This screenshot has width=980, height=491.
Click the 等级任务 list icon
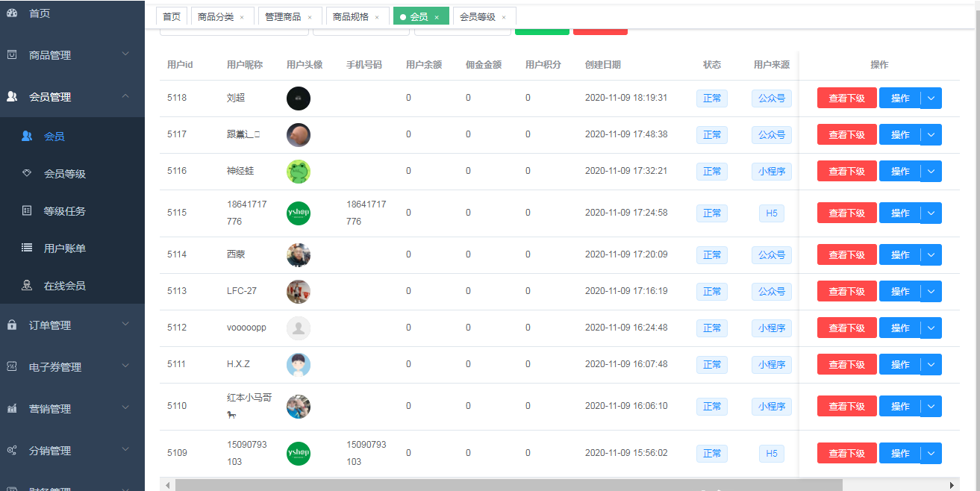pyautogui.click(x=27, y=210)
